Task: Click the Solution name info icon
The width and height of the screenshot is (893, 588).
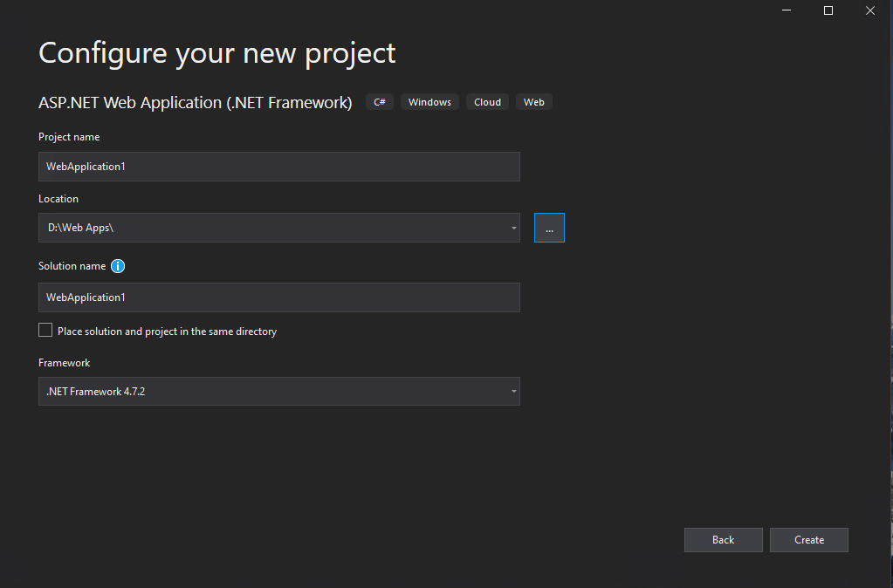Action: [118, 266]
